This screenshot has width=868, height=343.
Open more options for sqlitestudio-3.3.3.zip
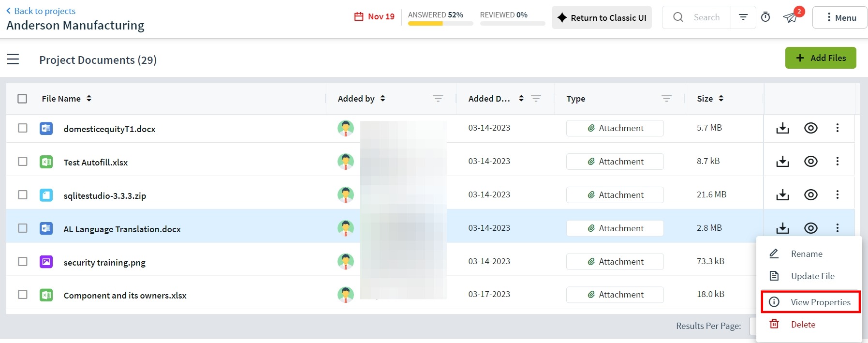coord(838,195)
